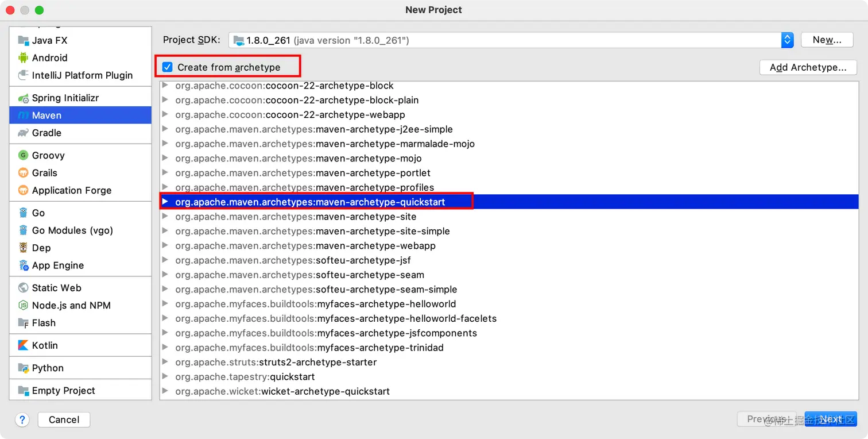The width and height of the screenshot is (868, 439).
Task: Click the Spring Initializr icon
Action: coord(24,98)
